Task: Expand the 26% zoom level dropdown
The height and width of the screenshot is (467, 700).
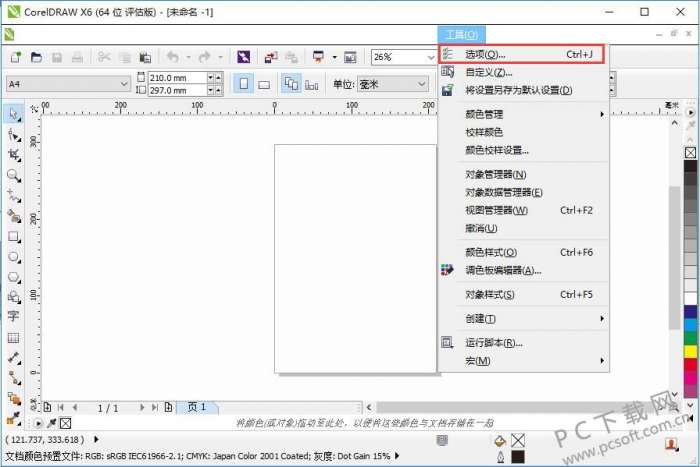Action: click(x=430, y=57)
